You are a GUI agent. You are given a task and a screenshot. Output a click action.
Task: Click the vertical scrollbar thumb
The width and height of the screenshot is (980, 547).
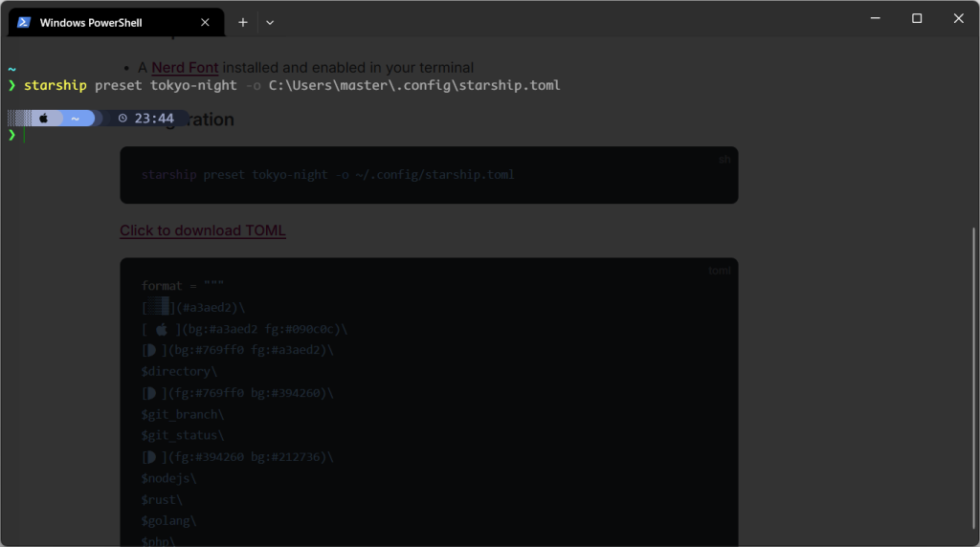tap(973, 378)
